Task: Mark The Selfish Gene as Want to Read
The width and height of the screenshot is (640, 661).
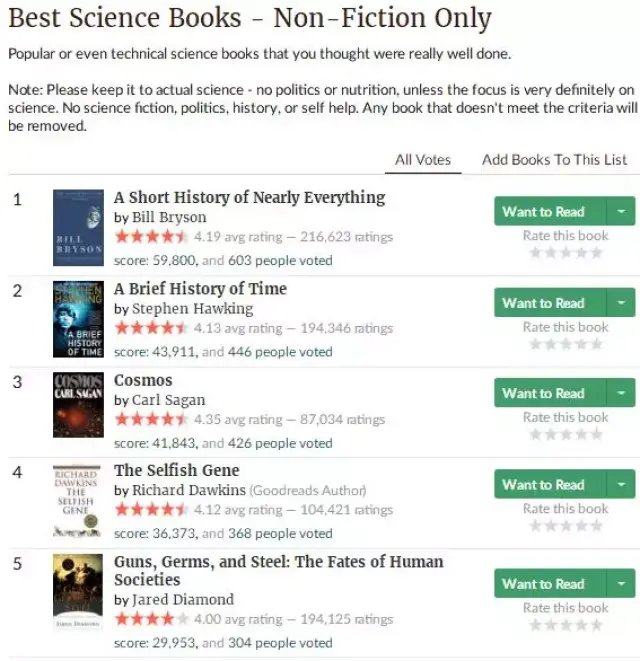Action: tap(543, 485)
